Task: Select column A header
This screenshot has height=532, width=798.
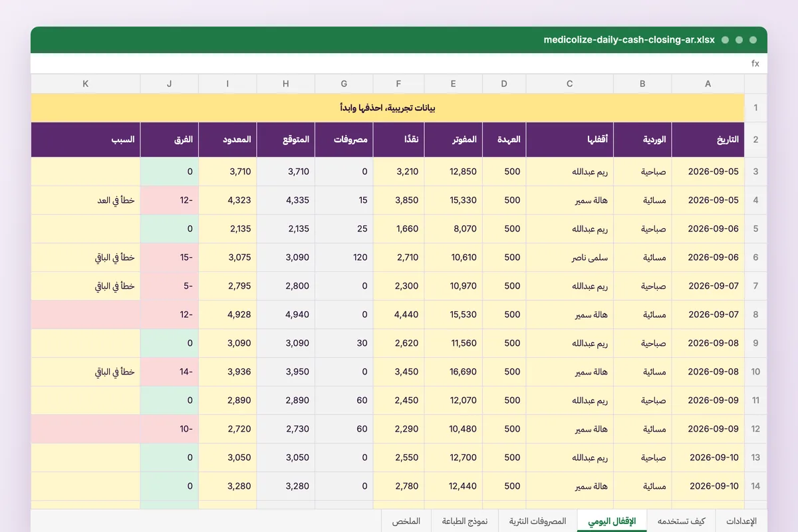Action: [x=708, y=84]
